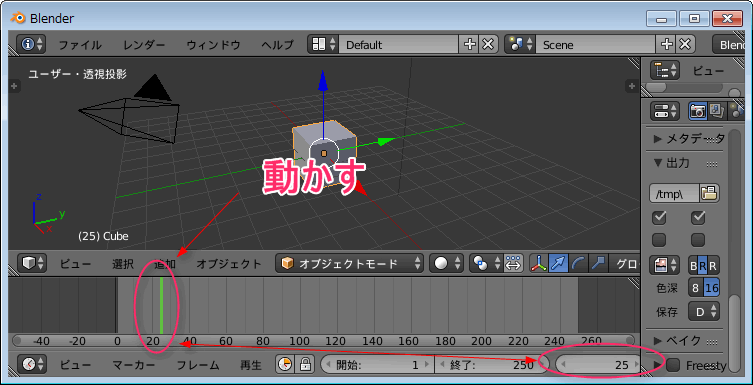This screenshot has height=385, width=753.
Task: Select the B (BW) color mode button
Action: tap(693, 265)
